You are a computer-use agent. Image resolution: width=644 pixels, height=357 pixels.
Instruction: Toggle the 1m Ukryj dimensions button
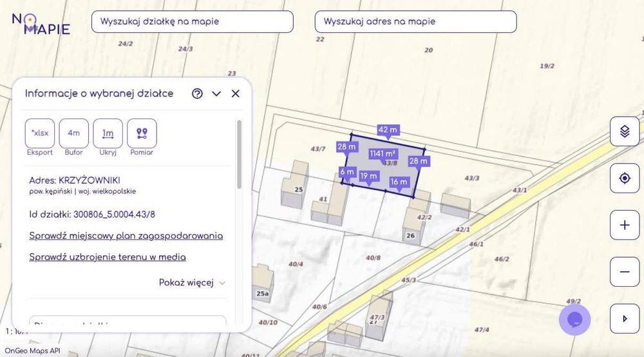108,133
